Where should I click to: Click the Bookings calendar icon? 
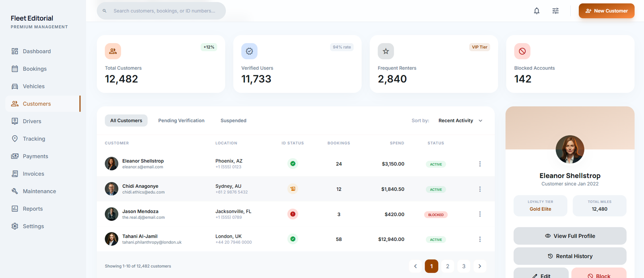tap(15, 68)
